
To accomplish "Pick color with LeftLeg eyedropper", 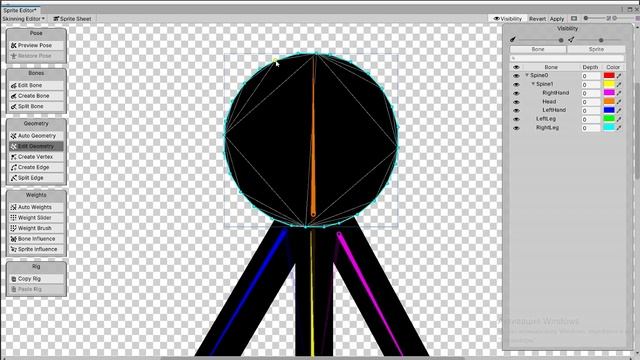I will coord(619,119).
